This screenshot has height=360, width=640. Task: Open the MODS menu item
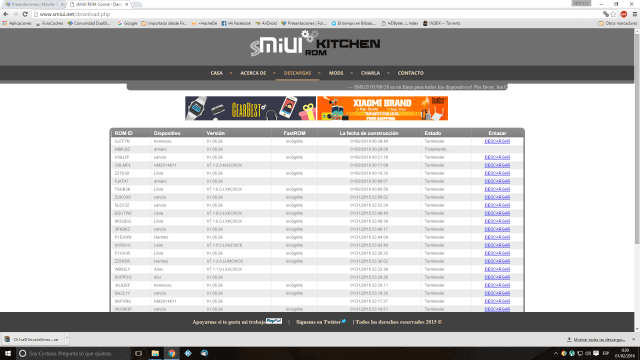(336, 73)
